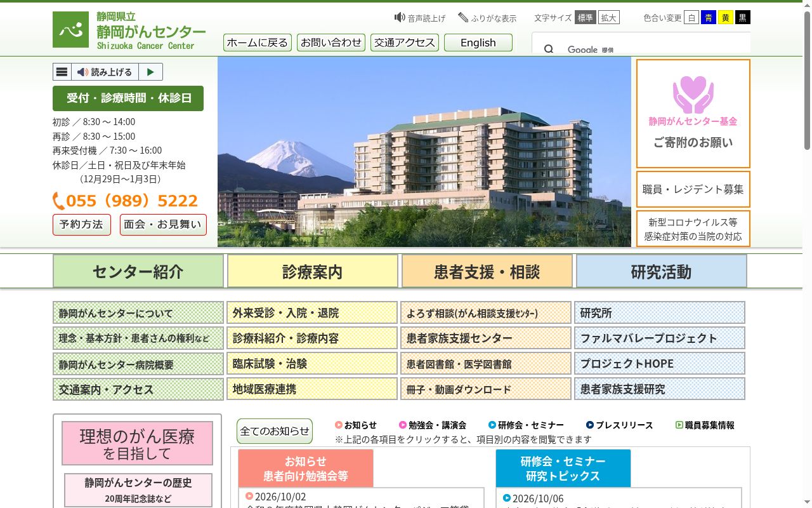
Task: Click the ふりがな表示 pencil icon
Action: pyautogui.click(x=463, y=17)
